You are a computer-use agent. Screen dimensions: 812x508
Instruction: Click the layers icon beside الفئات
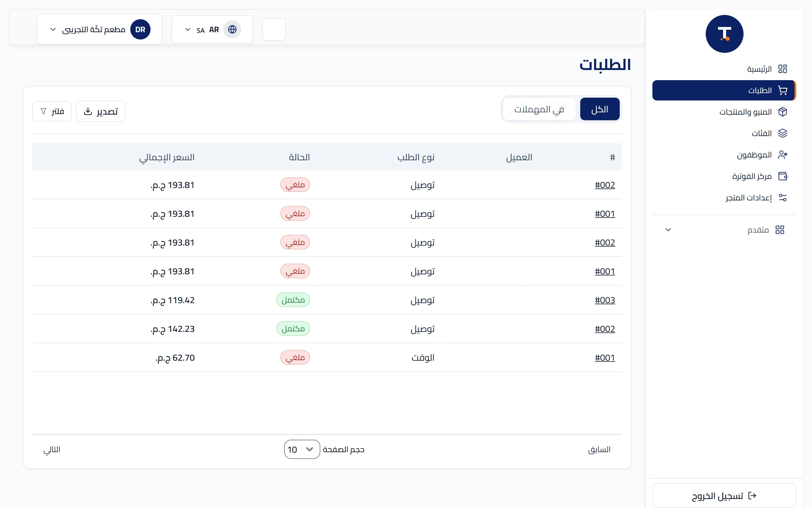pos(782,133)
